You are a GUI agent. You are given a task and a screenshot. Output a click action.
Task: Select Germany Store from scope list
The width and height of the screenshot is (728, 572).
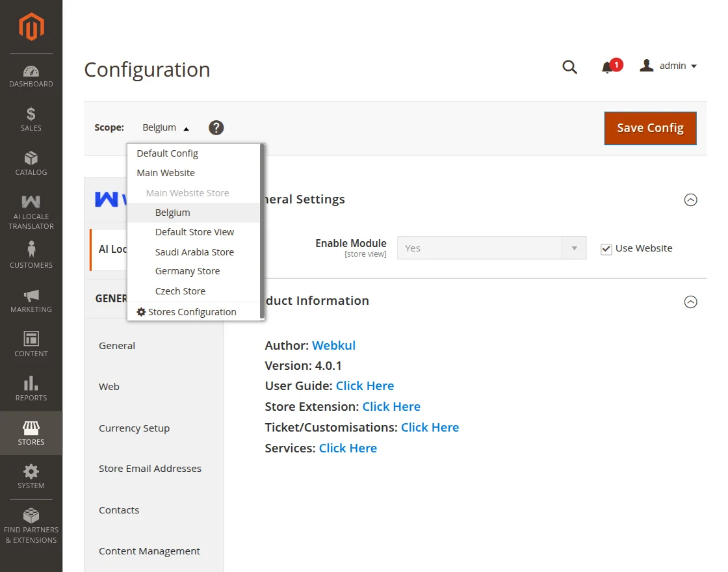point(187,272)
